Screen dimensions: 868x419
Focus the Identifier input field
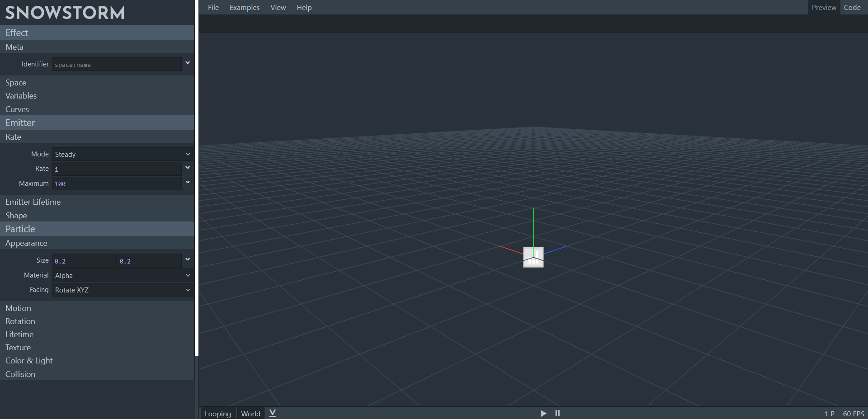point(117,64)
